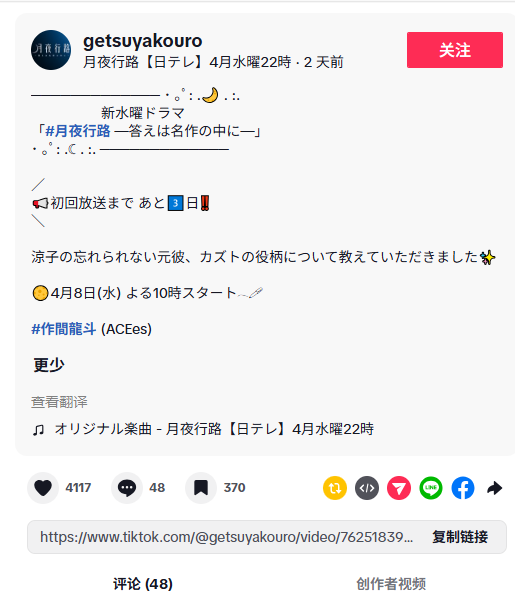
Task: Collapse the description with 更少
Action: click(x=49, y=365)
